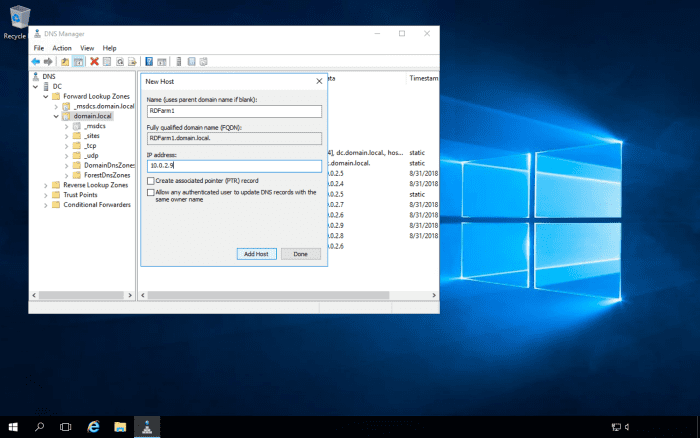Click the tree pane scroll right arrow

click(x=130, y=295)
